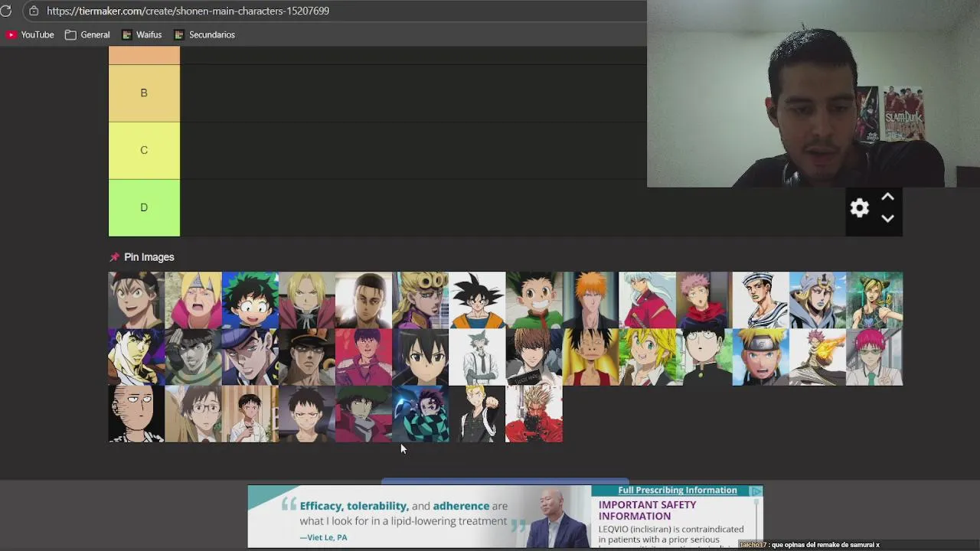
Task: Select the Natsu fire-fist image
Action: [x=817, y=357]
